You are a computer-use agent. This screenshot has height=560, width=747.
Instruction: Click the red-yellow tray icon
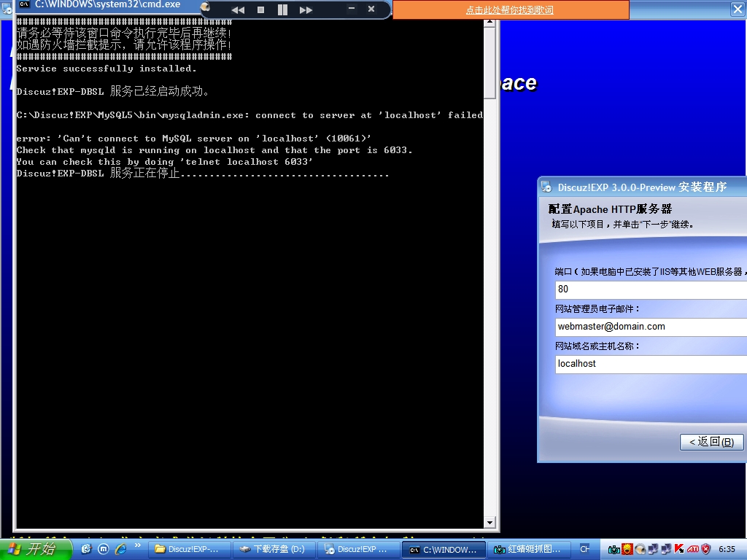pyautogui.click(x=627, y=549)
